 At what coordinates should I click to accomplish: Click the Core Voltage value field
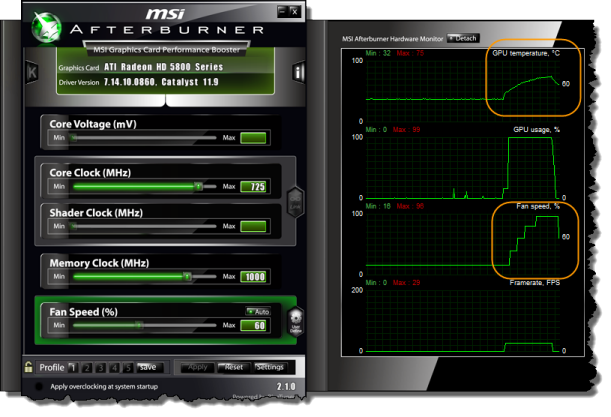coord(253,138)
